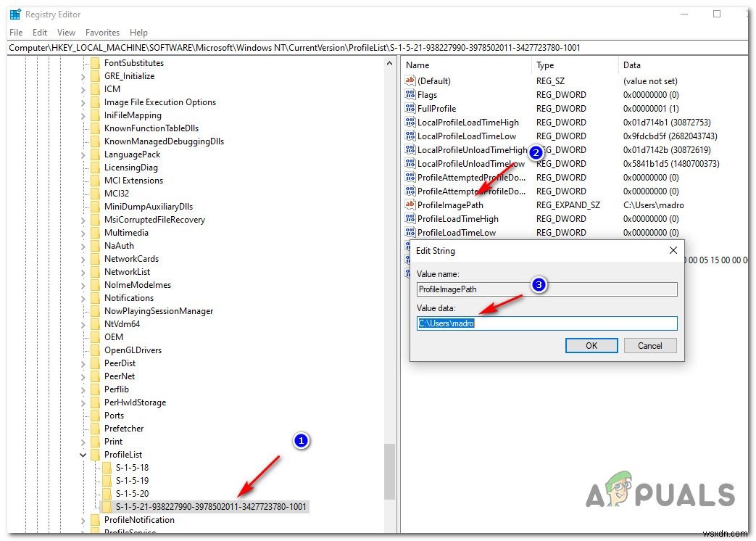
Task: Expand the Image File Execution Options key
Action: point(83,102)
